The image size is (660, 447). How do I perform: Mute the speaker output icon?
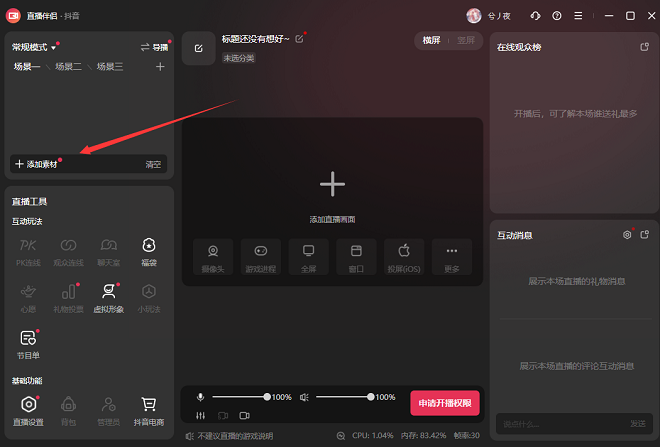click(x=304, y=397)
